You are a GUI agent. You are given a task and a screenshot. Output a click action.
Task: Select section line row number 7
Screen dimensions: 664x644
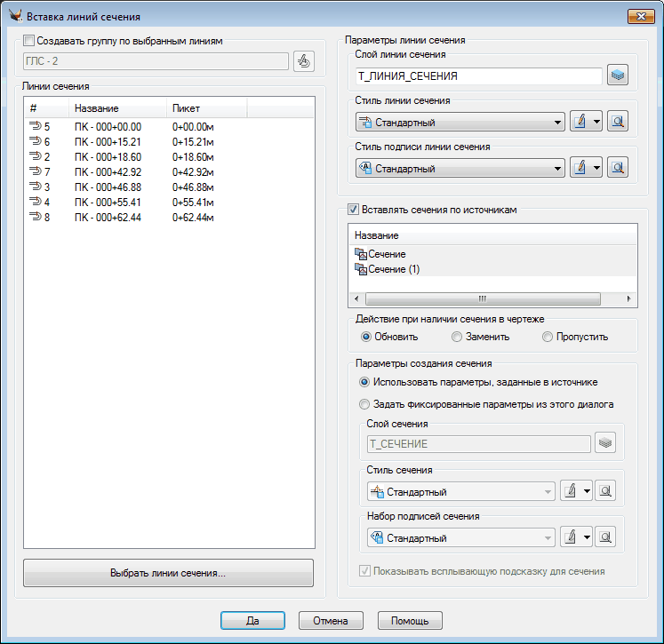pos(46,171)
